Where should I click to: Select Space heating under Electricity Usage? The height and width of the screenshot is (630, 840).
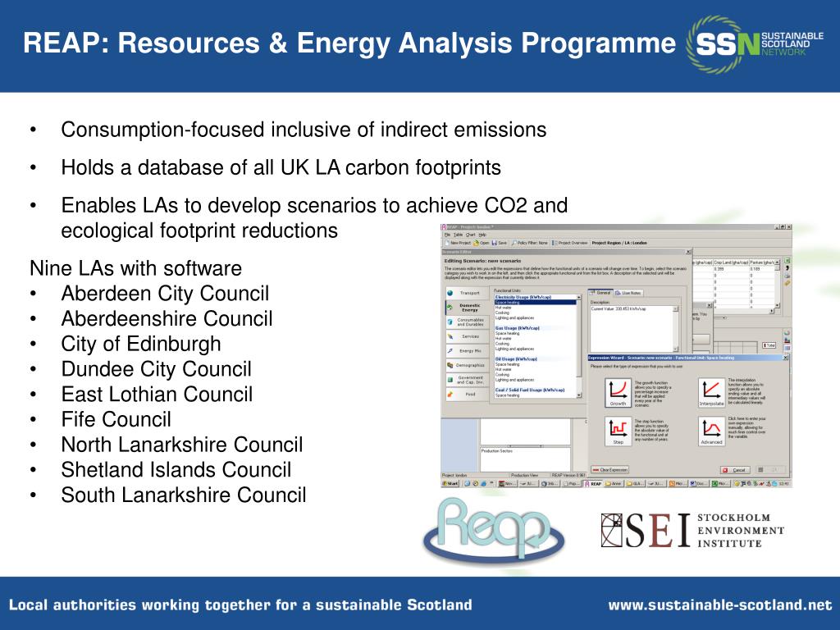point(535,302)
